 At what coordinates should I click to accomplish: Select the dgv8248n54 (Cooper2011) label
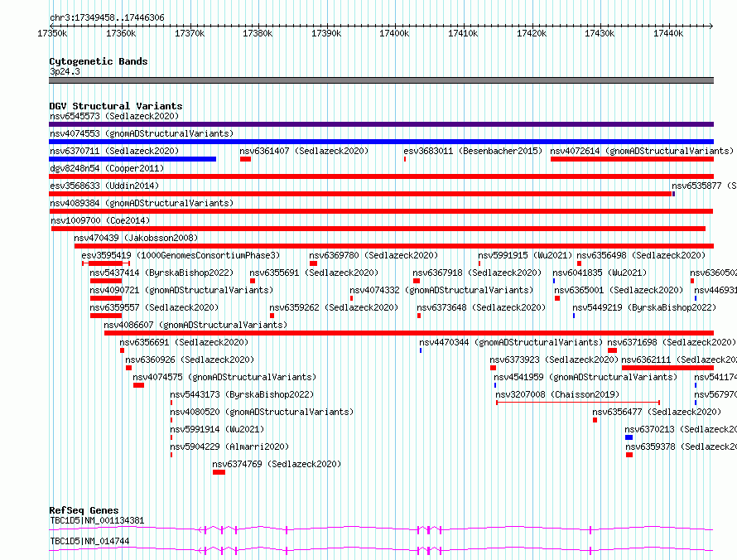107,168
